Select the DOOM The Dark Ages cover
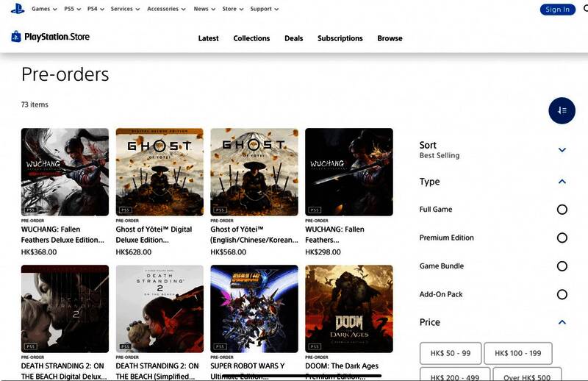The image size is (588, 381). click(x=348, y=309)
